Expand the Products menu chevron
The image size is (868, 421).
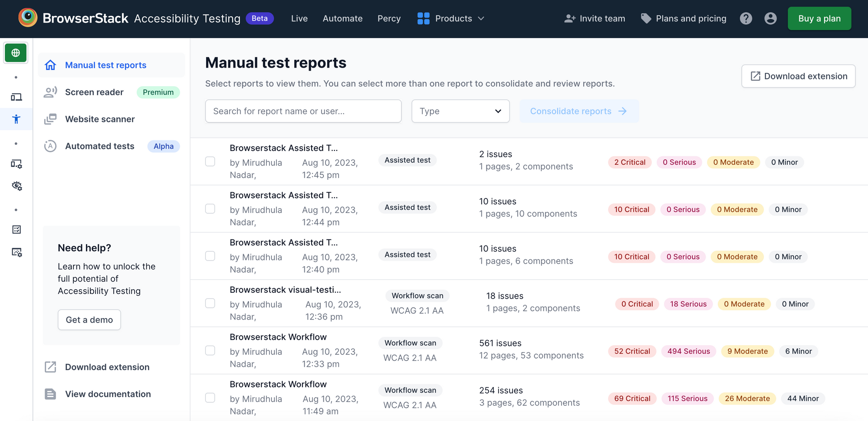point(482,18)
